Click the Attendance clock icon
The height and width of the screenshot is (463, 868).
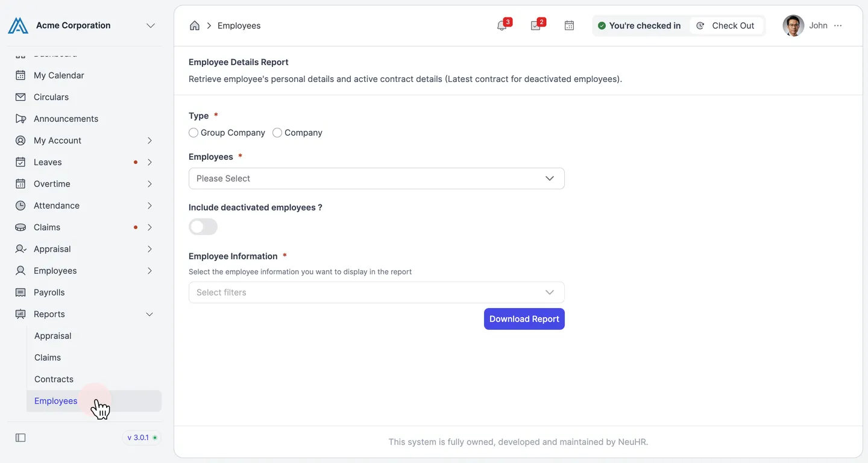click(20, 206)
